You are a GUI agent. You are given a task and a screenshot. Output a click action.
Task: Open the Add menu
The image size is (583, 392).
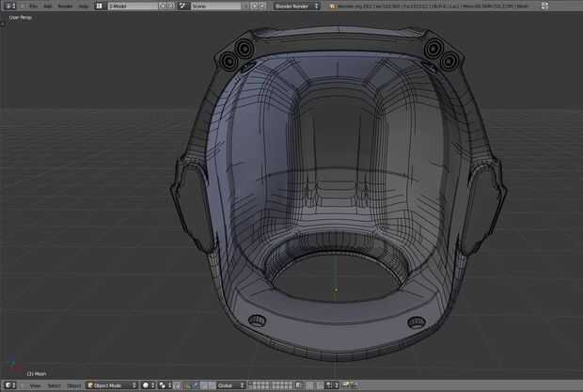click(48, 7)
